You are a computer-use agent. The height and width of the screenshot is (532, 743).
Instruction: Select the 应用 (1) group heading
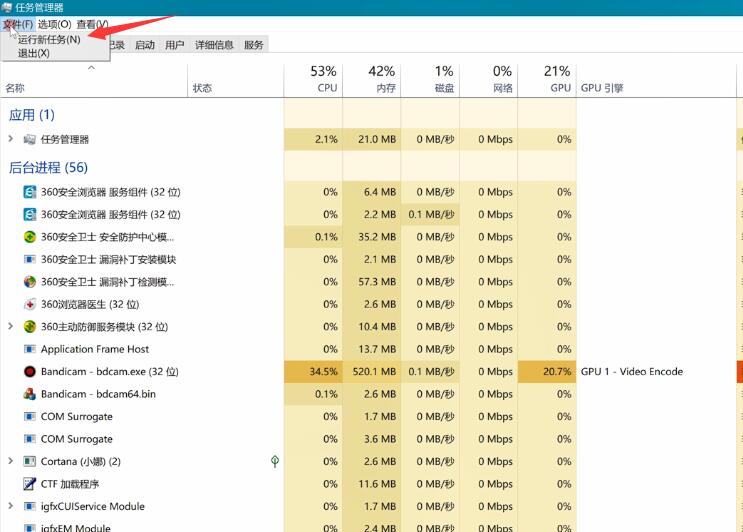[32, 115]
